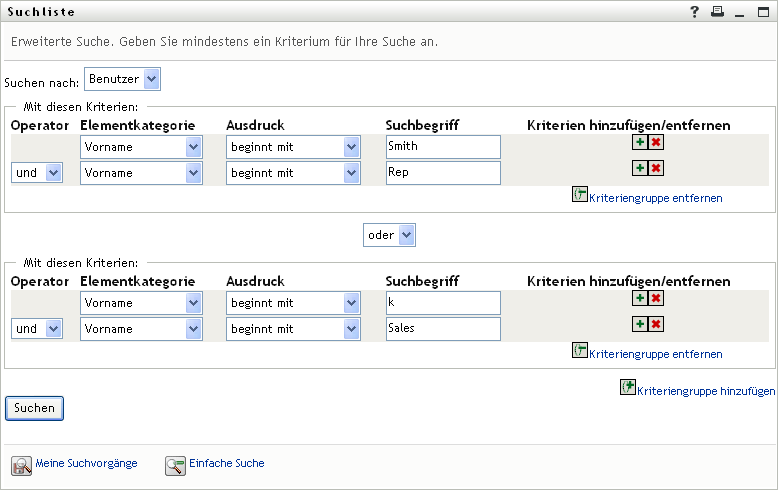The image size is (778, 490).
Task: Open the Suchen nach Benutzer dropdown
Action: pos(122,79)
